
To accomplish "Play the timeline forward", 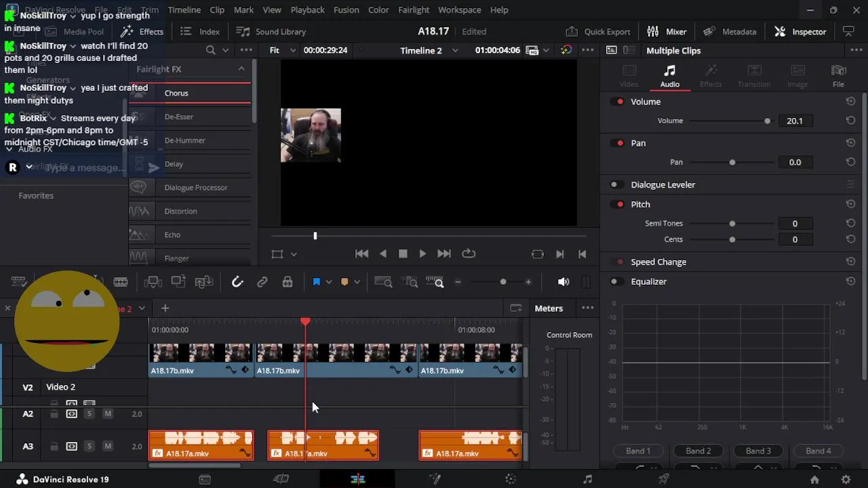I will click(422, 253).
